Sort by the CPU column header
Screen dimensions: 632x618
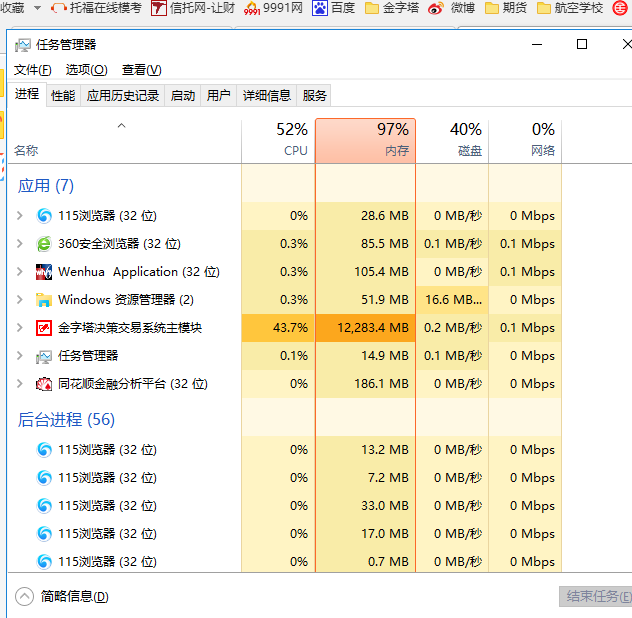[x=278, y=141]
